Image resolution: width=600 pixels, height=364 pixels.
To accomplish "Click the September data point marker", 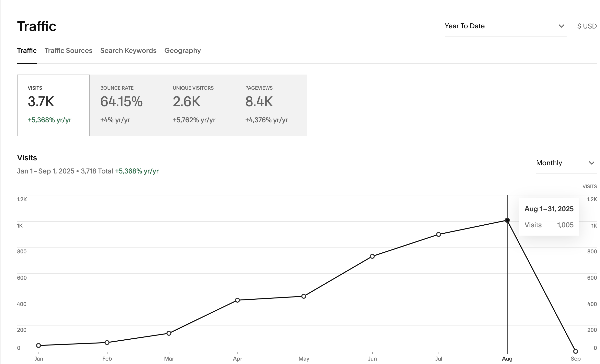I will (x=575, y=351).
